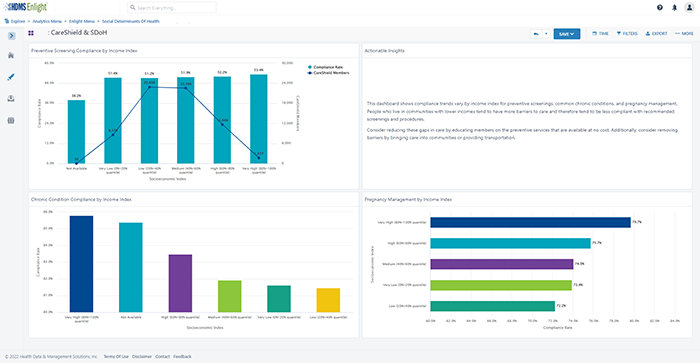This screenshot has width=700, height=363.
Task: Open the Time settings
Action: (600, 33)
